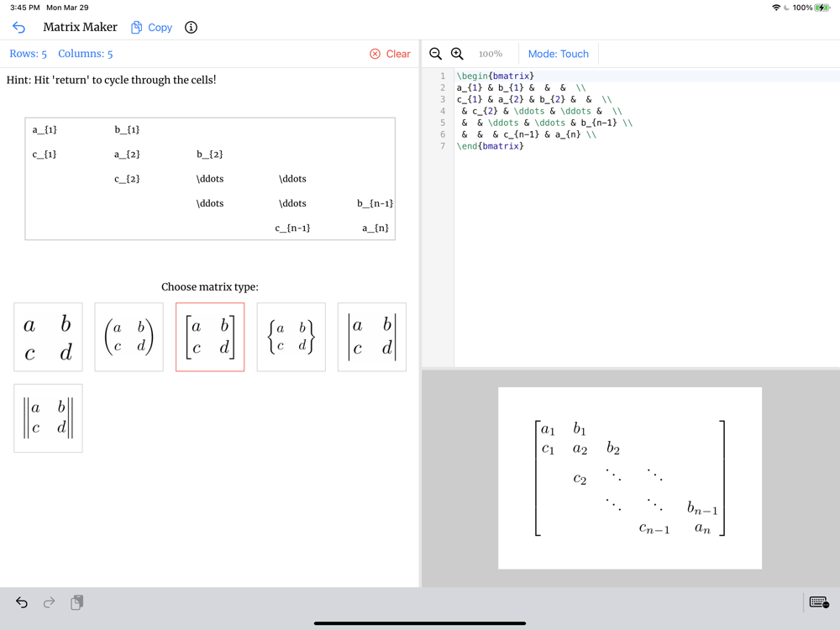Hide the keyboard using keyboard icon

(x=819, y=602)
